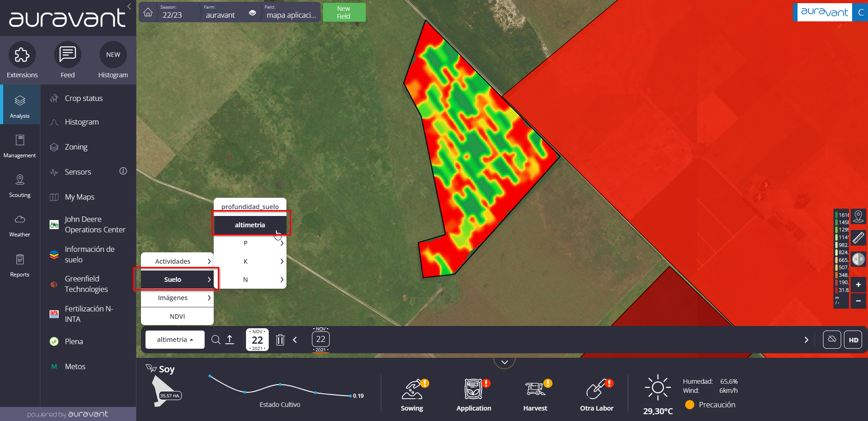Select altimetria layer option
The height and width of the screenshot is (421, 868).
pos(250,225)
